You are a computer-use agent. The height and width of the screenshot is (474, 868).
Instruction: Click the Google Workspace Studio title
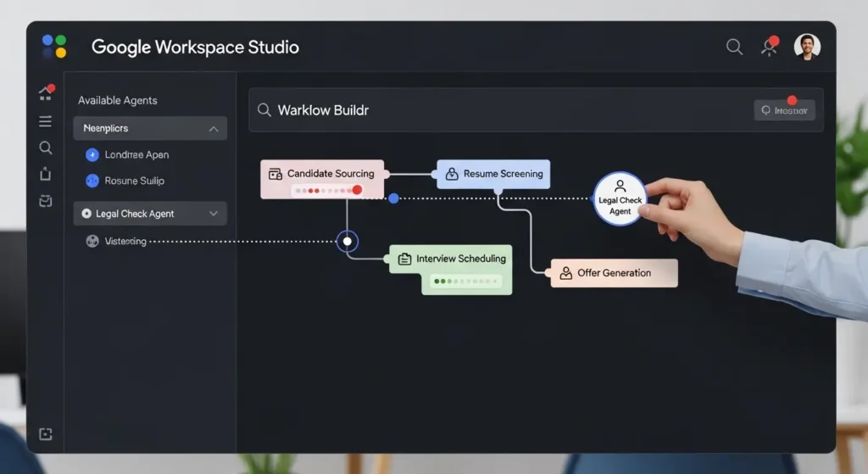click(x=195, y=47)
